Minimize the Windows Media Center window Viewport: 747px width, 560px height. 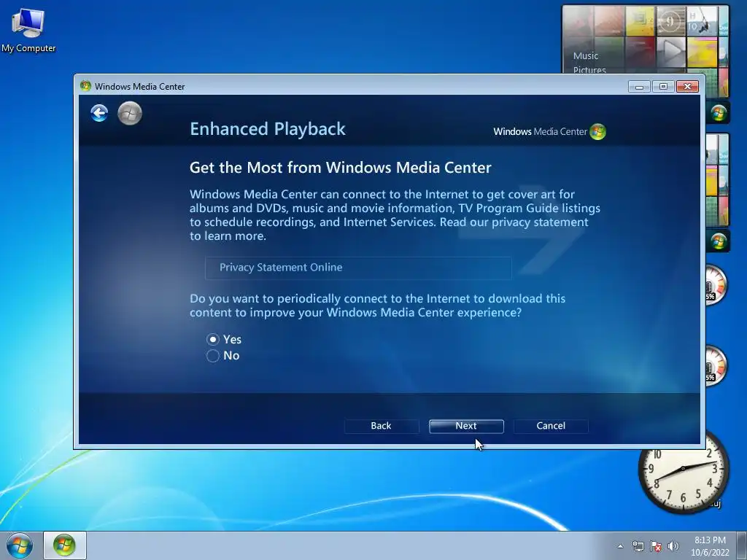tap(639, 86)
